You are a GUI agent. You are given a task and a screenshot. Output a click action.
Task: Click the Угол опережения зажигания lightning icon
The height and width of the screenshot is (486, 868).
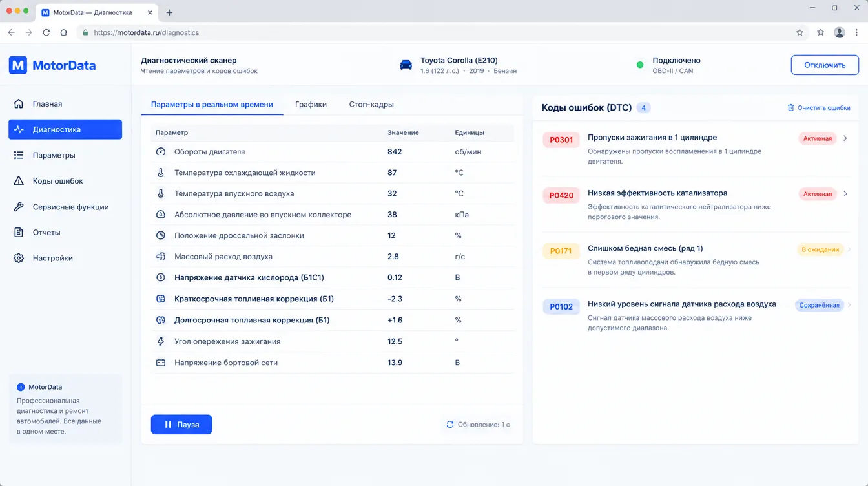(x=161, y=341)
